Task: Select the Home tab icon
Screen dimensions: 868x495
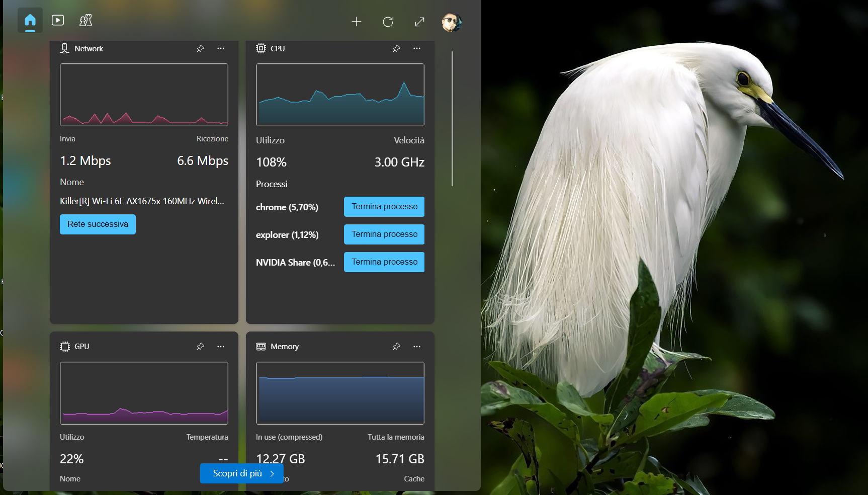Action: pos(30,20)
